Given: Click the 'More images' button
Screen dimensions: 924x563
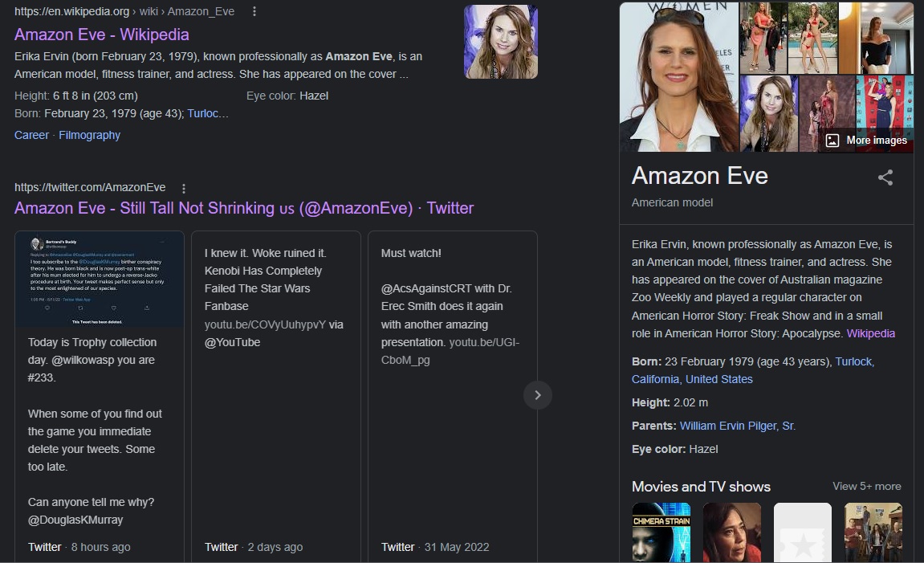Looking at the screenshot, I should click(866, 141).
